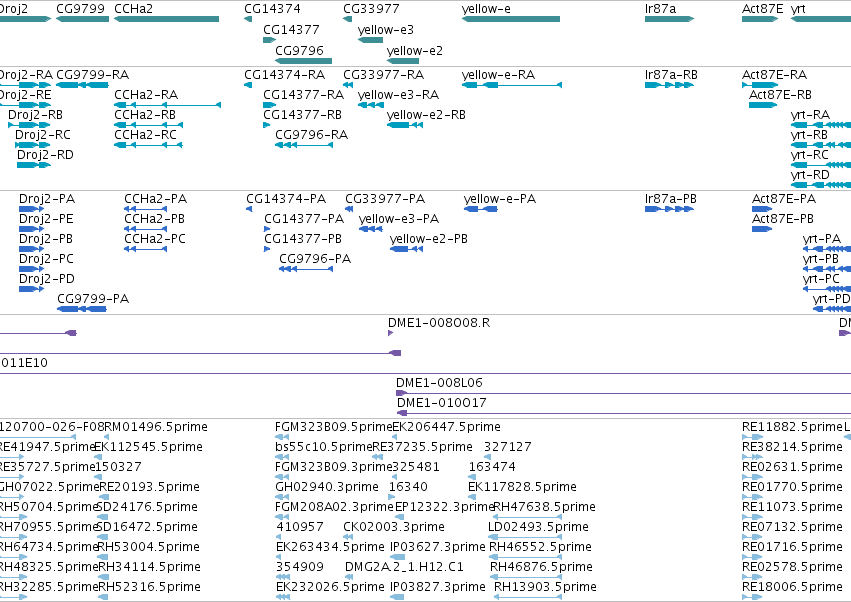
Task: Select the CG33977-RA transcript label
Action: pyautogui.click(x=384, y=74)
